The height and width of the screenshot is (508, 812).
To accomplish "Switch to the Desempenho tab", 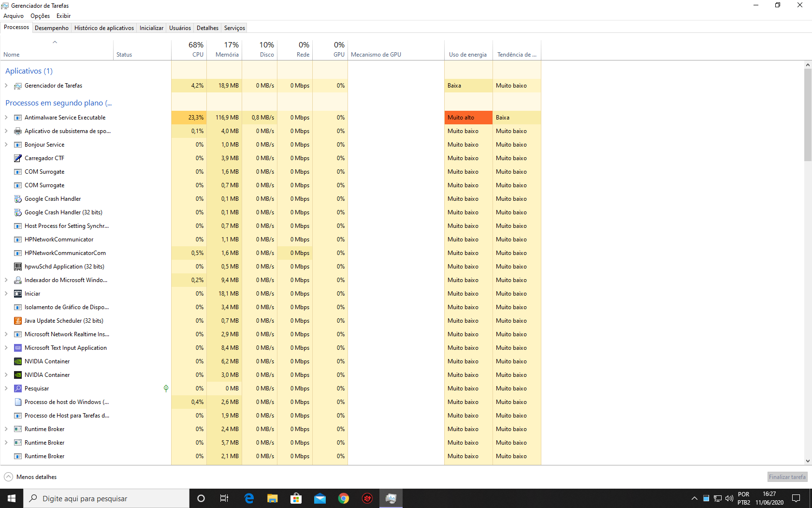I will pos(52,28).
